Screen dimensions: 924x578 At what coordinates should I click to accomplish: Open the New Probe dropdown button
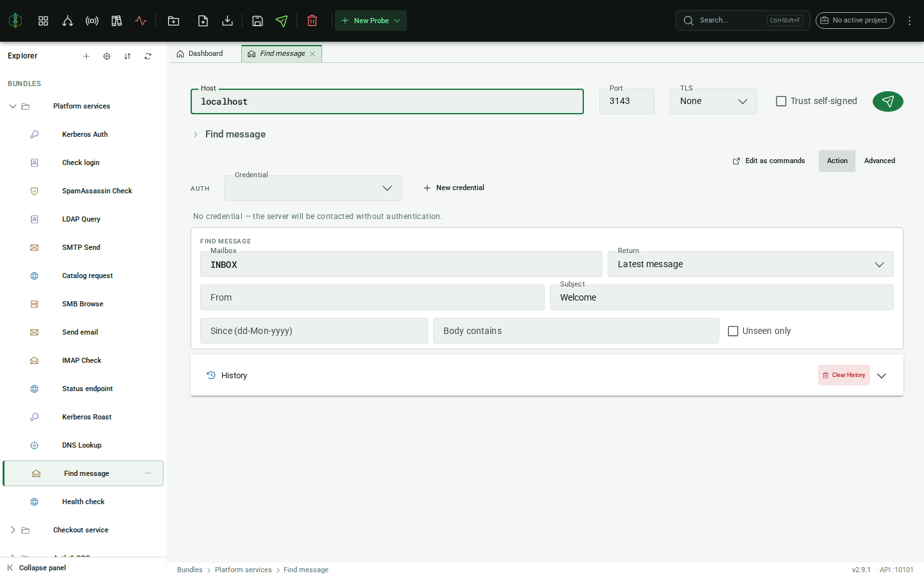[371, 21]
